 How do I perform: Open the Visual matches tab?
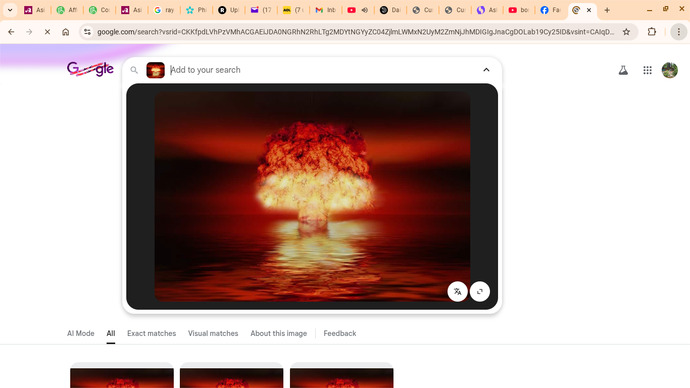[x=213, y=333]
